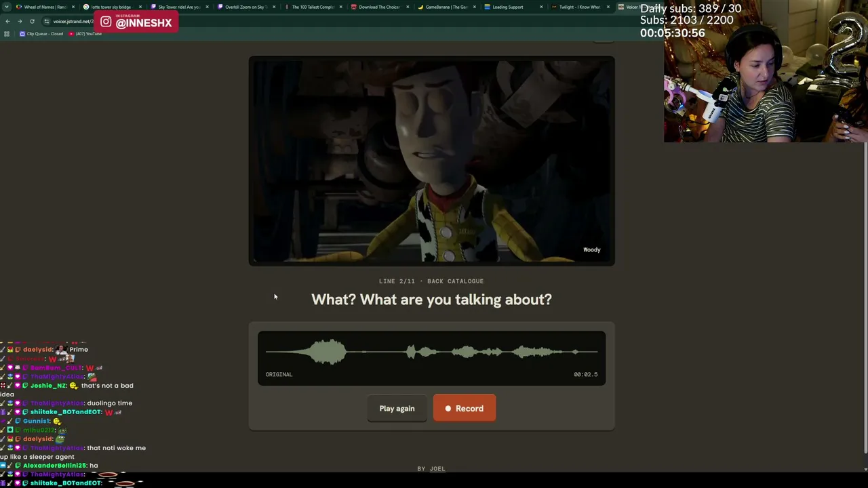Click the ORIGINAL waveform label
The image size is (868, 488).
pyautogui.click(x=279, y=374)
